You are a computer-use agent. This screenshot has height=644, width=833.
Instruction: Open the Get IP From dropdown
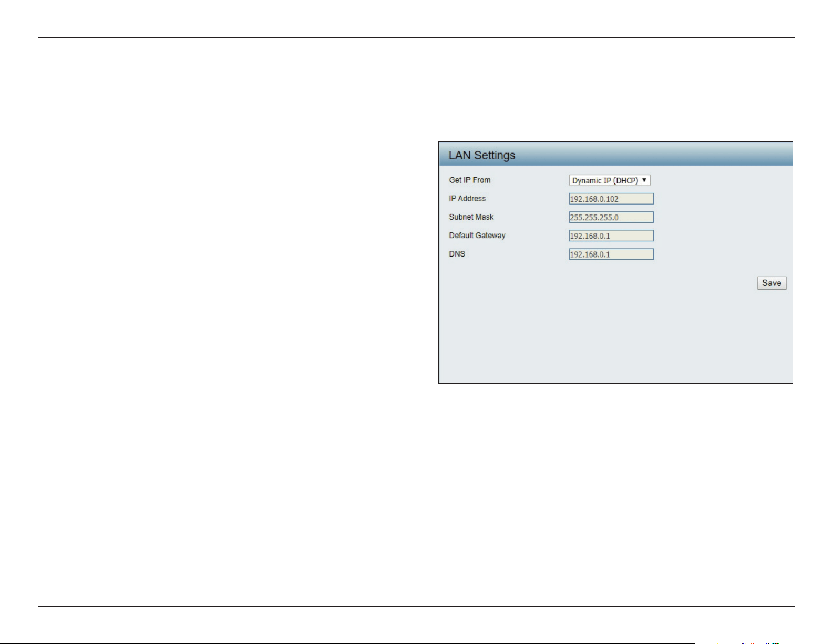click(610, 180)
